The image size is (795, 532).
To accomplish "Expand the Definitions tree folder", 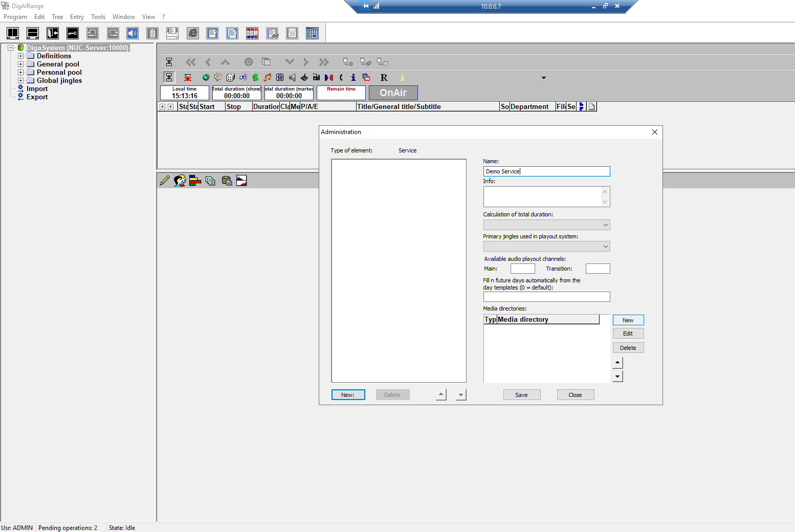I will (x=21, y=56).
